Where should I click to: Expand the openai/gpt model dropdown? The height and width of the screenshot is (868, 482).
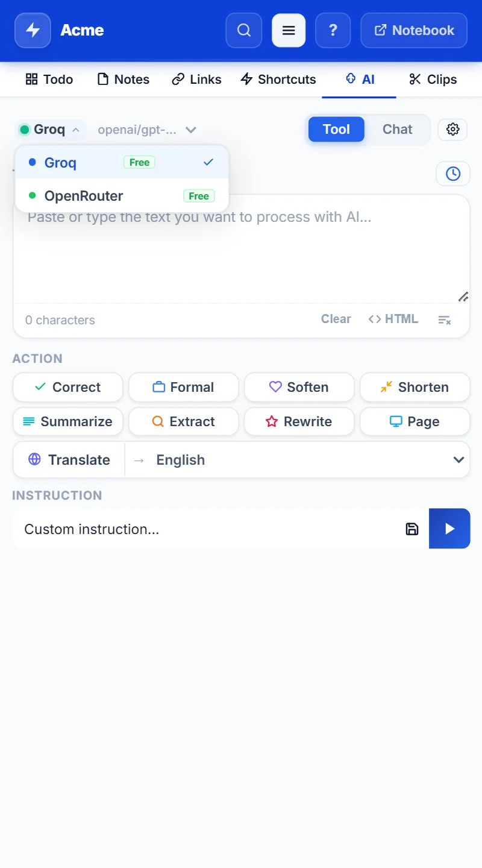147,130
